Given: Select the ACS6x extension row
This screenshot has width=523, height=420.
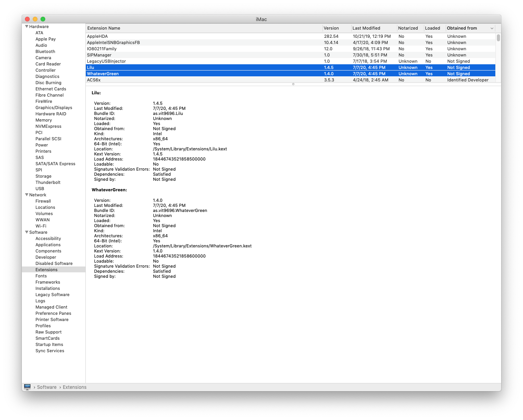Looking at the screenshot, I should (291, 80).
